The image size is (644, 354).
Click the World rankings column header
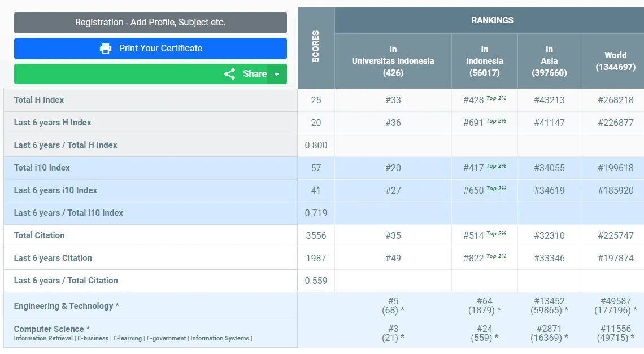[x=615, y=61]
